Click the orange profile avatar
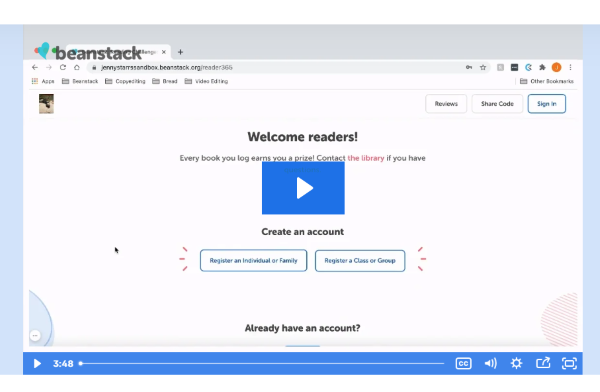 [556, 67]
